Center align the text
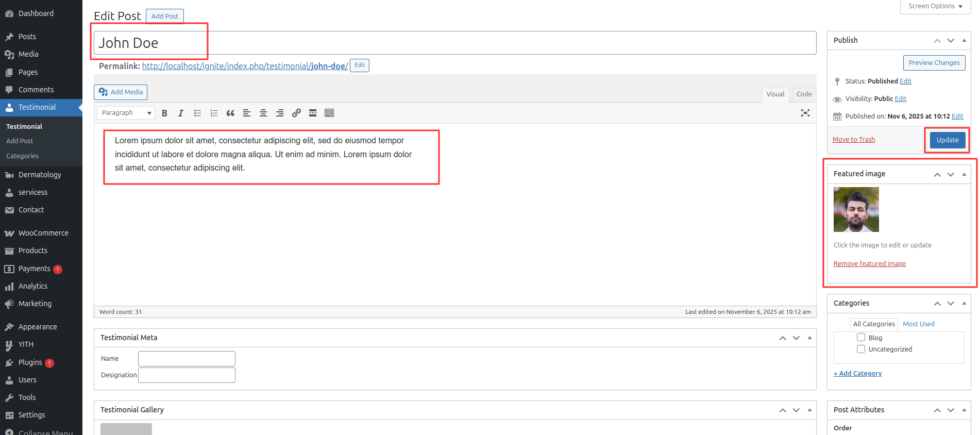 [x=263, y=113]
